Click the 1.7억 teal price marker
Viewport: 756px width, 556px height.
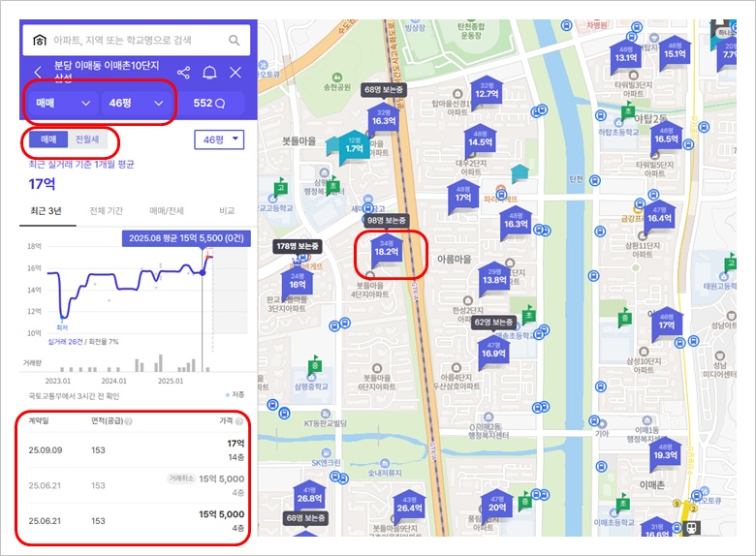(x=354, y=148)
